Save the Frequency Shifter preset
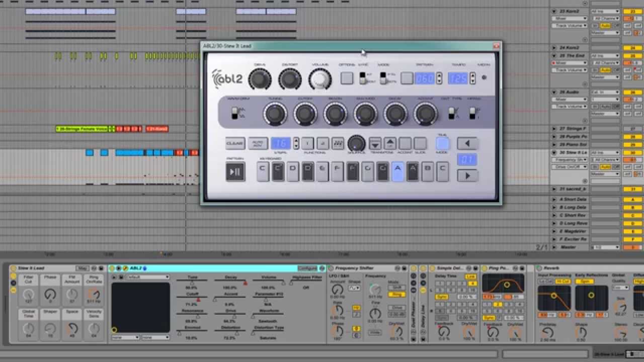 pyautogui.click(x=404, y=268)
